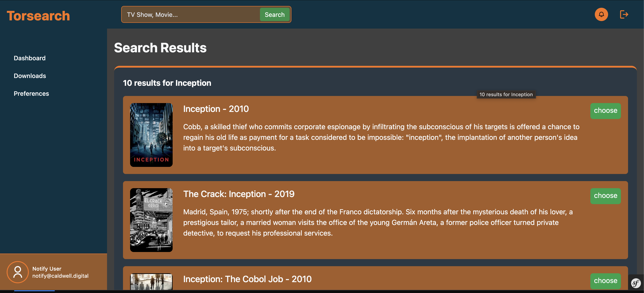Choose Inception: The Cobol Job result
Viewport: 644px width, 293px height.
(605, 281)
